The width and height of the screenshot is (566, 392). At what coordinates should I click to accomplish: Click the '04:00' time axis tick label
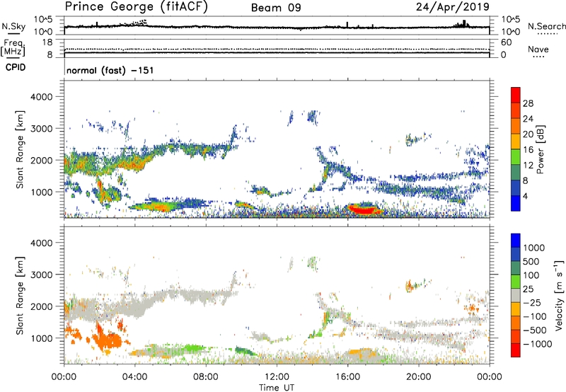tap(135, 377)
